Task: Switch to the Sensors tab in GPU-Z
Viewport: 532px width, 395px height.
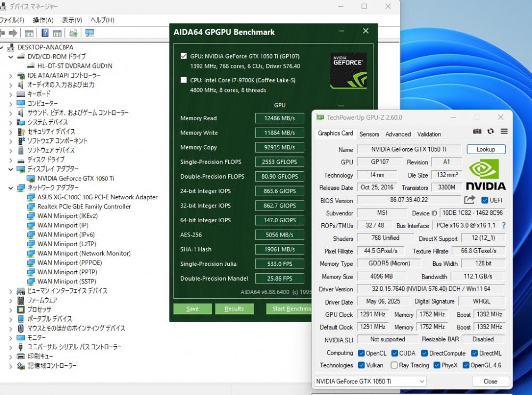Action: (369, 134)
